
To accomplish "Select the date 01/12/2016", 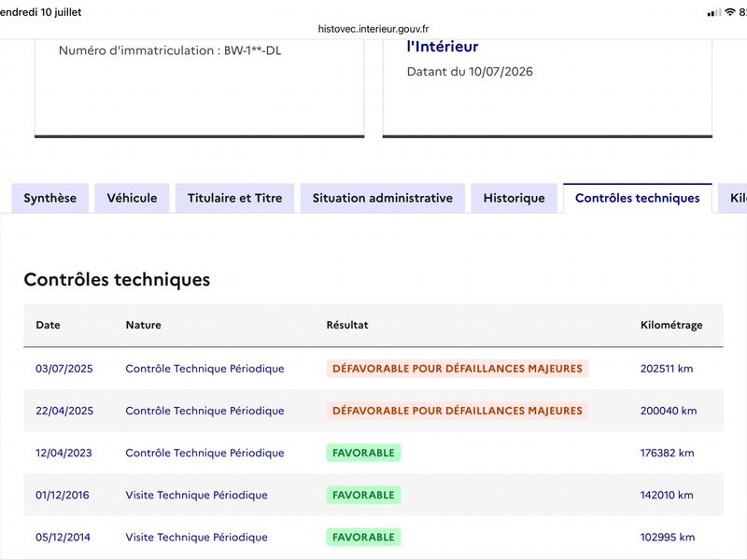I will tap(63, 496).
